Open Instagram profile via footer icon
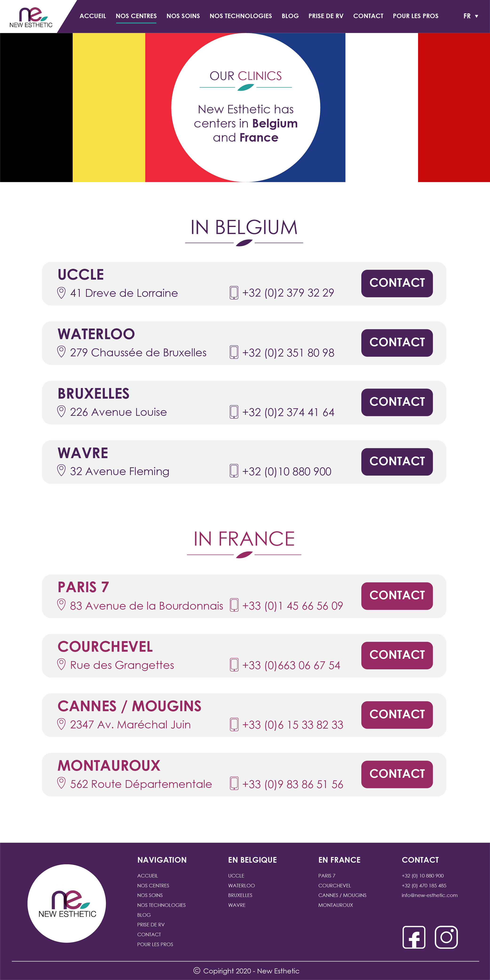The width and height of the screenshot is (490, 980). [446, 937]
